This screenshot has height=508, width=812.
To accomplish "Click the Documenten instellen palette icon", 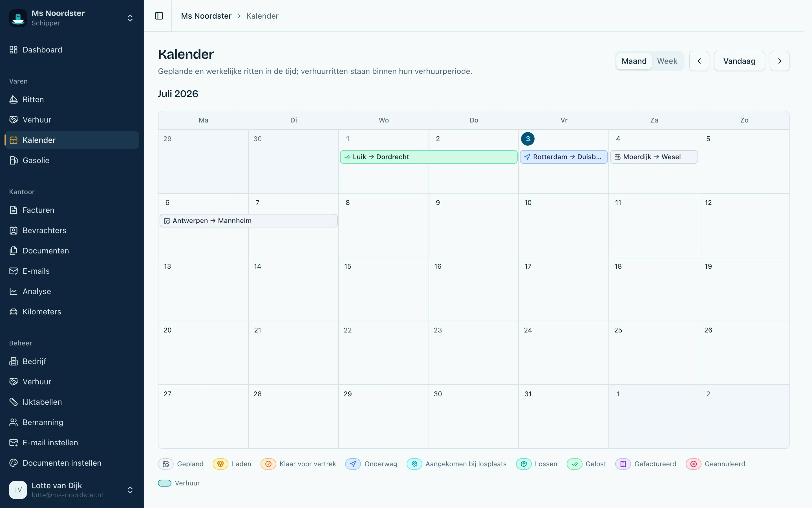I will (x=14, y=463).
